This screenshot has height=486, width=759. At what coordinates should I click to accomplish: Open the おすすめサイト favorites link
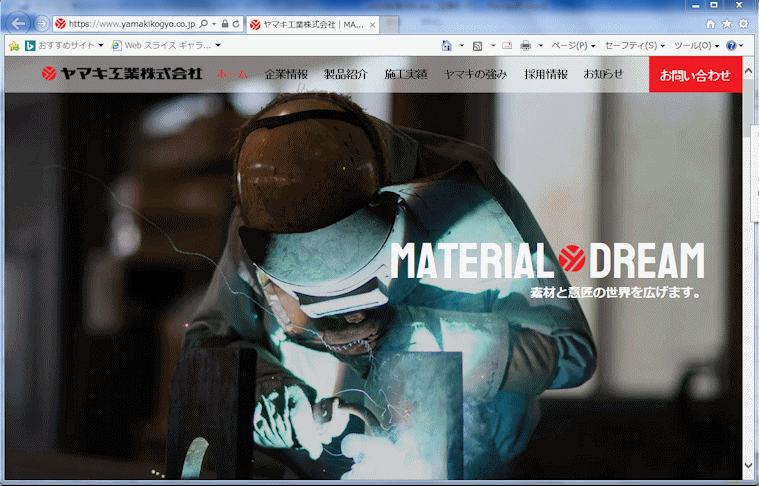pyautogui.click(x=61, y=46)
